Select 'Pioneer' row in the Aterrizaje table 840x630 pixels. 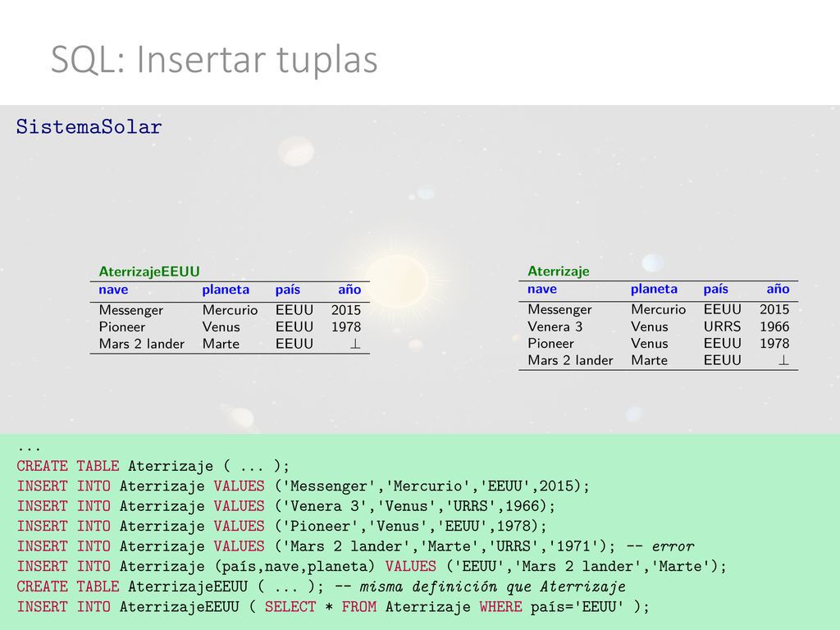659,344
